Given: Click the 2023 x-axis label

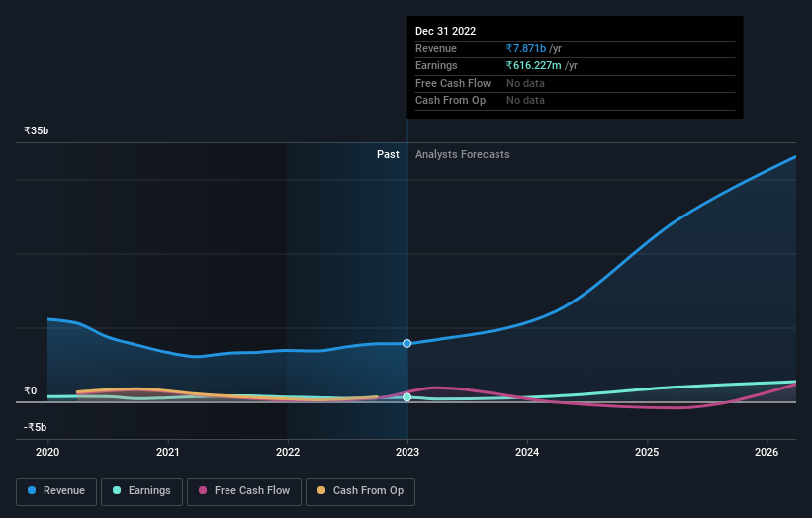Looking at the screenshot, I should coord(407,452).
